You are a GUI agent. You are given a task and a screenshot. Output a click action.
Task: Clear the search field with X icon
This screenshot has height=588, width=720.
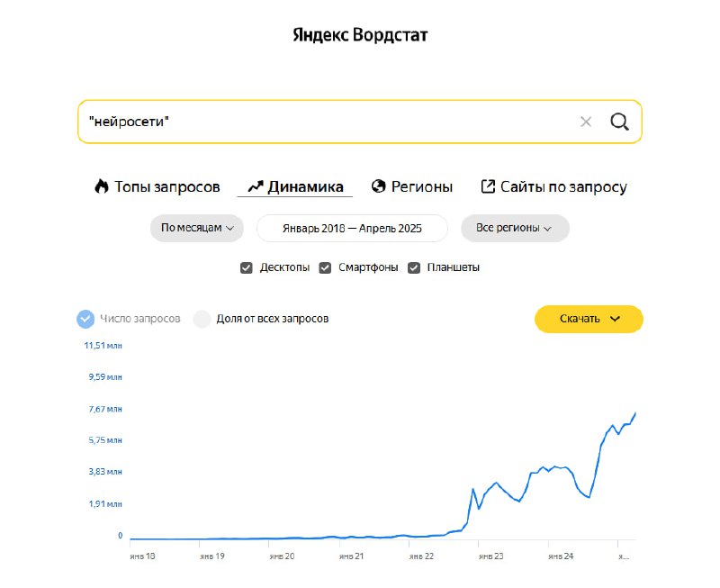[x=586, y=122]
